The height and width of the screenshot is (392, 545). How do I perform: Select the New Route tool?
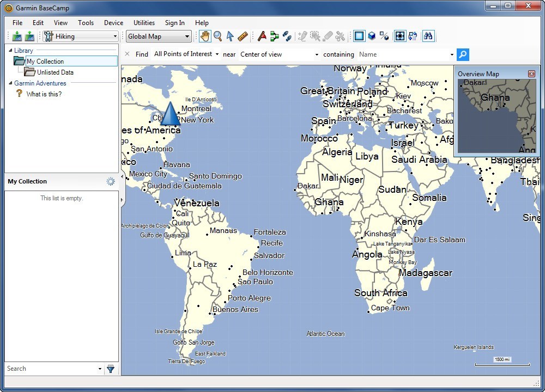tap(275, 36)
